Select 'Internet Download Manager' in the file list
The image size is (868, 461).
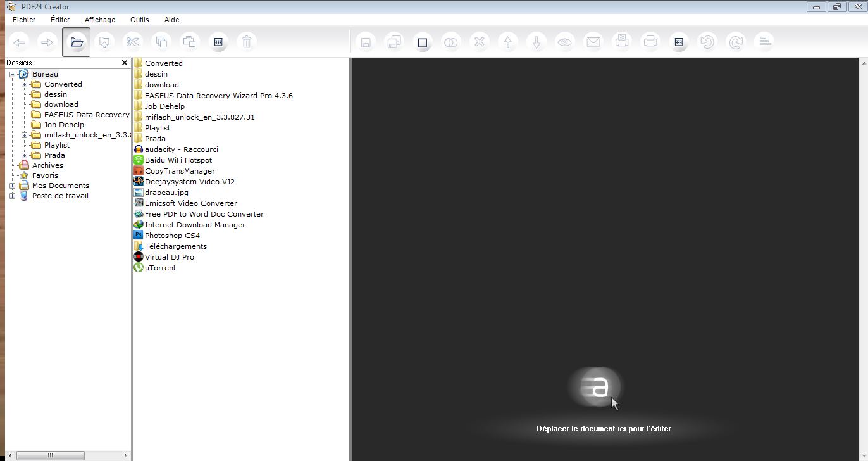(195, 225)
